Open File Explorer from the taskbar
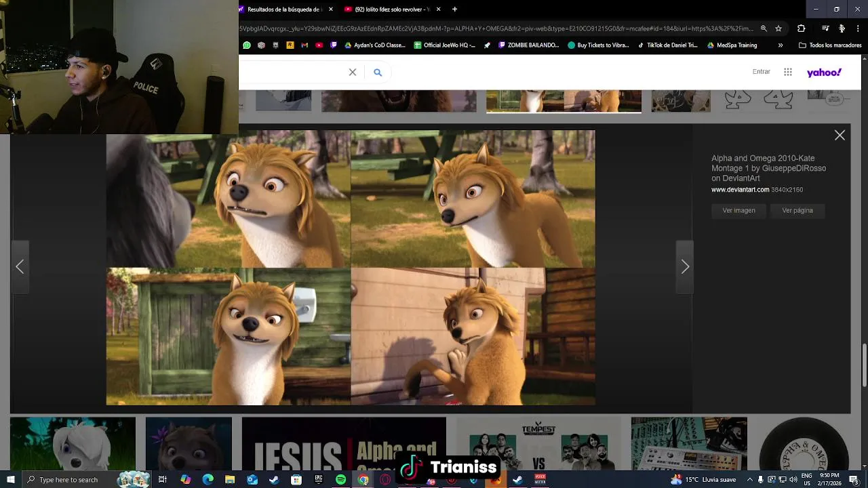Screen dimensions: 868x488 (230, 480)
